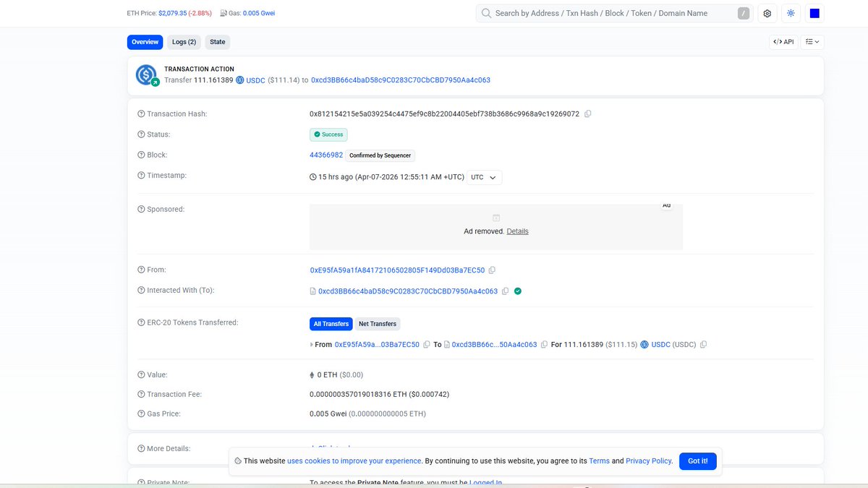Click the Status help icon
The height and width of the screenshot is (488, 868).
pos(141,134)
